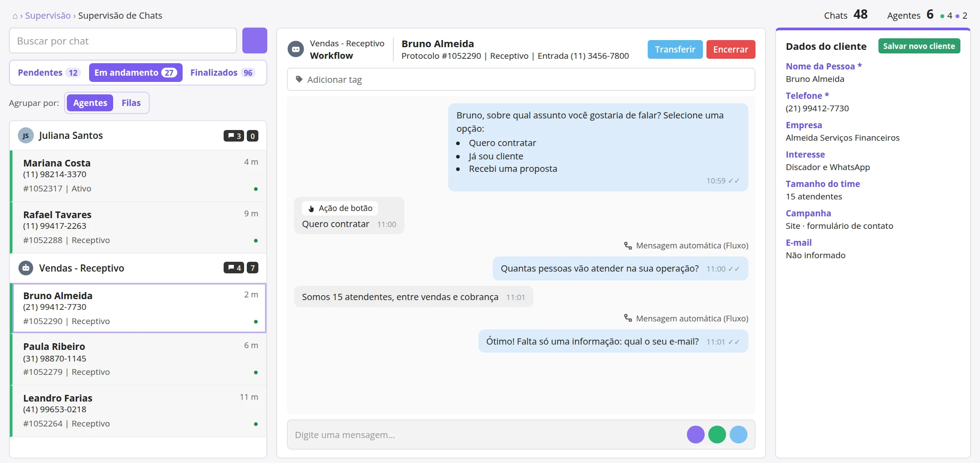Click the Encerrar button
The image size is (980, 463).
pyautogui.click(x=731, y=49)
